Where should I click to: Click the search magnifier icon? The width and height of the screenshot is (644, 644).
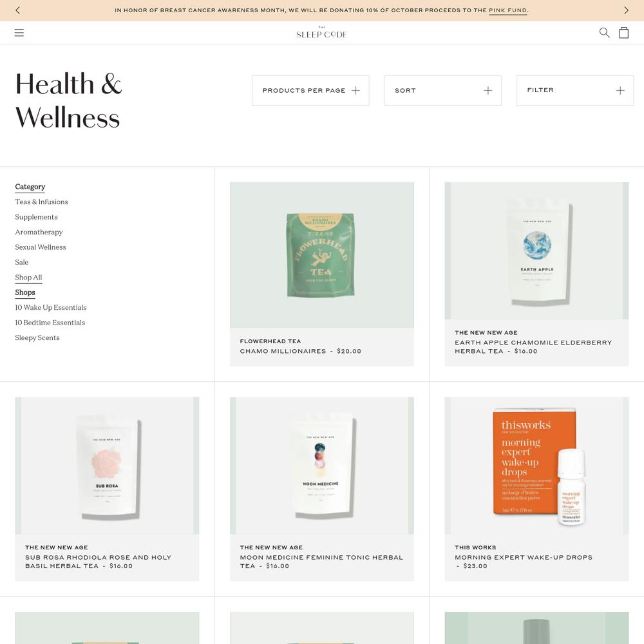click(604, 32)
